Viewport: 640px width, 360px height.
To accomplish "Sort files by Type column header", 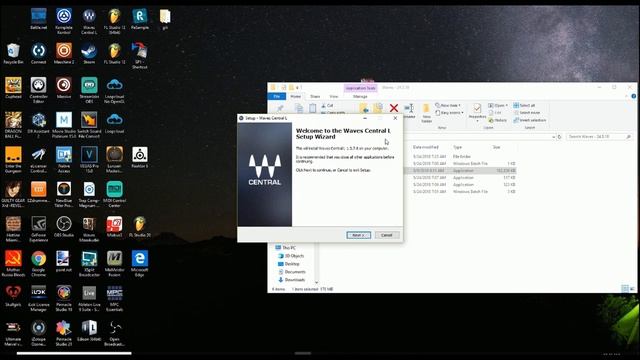I will [457, 147].
